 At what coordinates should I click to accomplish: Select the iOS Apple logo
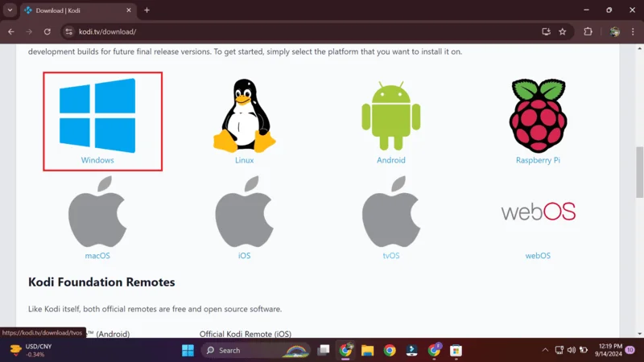(245, 212)
